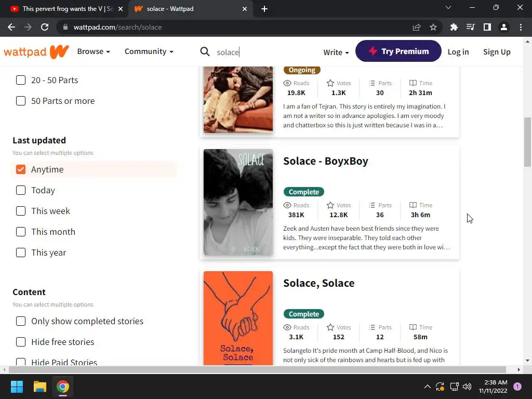Click the padlock site info icon

[65, 27]
